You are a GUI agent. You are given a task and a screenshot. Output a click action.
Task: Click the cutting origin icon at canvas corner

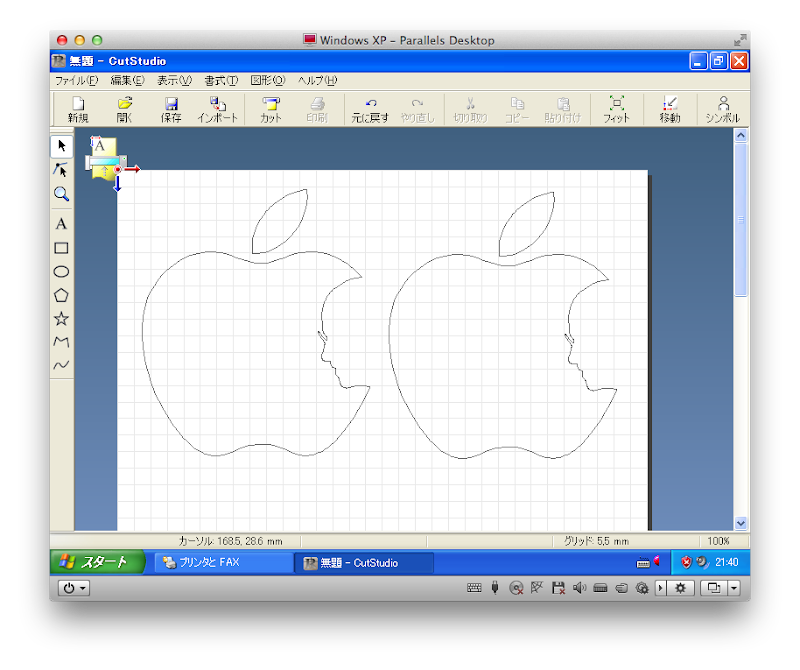click(x=117, y=169)
